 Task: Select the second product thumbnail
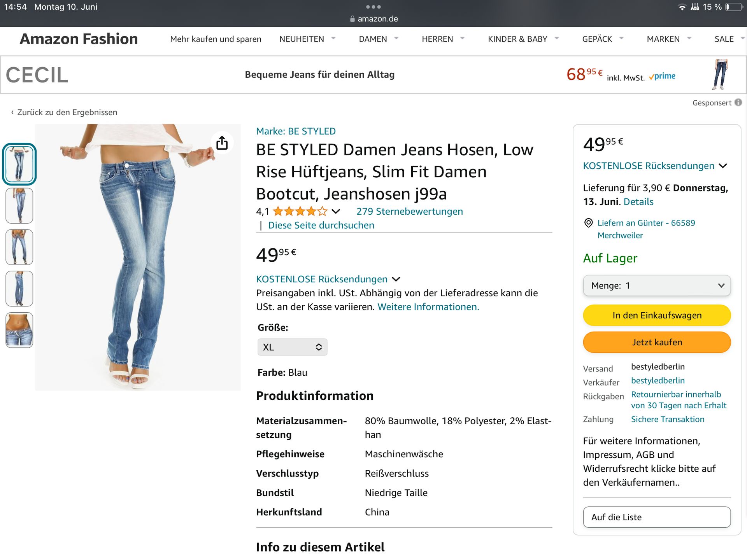point(19,205)
